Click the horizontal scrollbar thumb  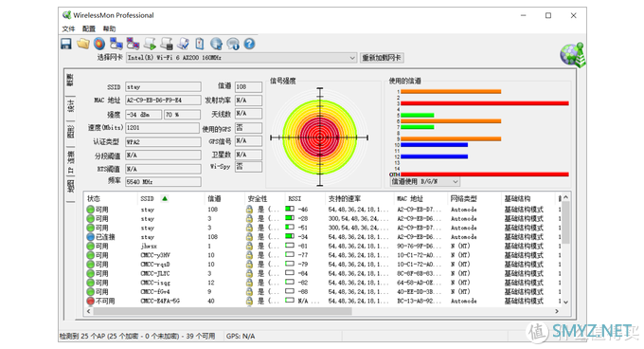pos(223,311)
